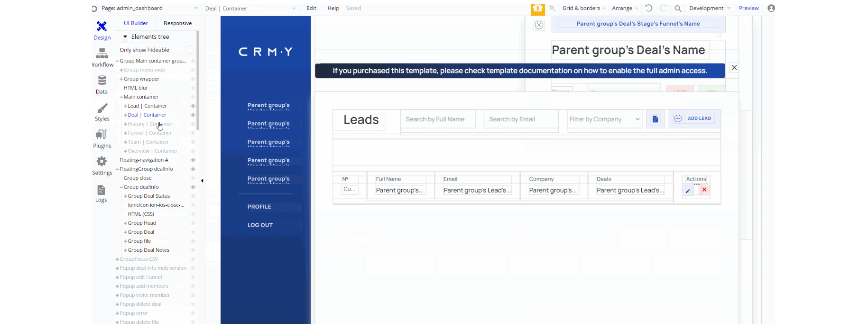Open the Settings gear icon
The image size is (868, 329).
tap(102, 162)
